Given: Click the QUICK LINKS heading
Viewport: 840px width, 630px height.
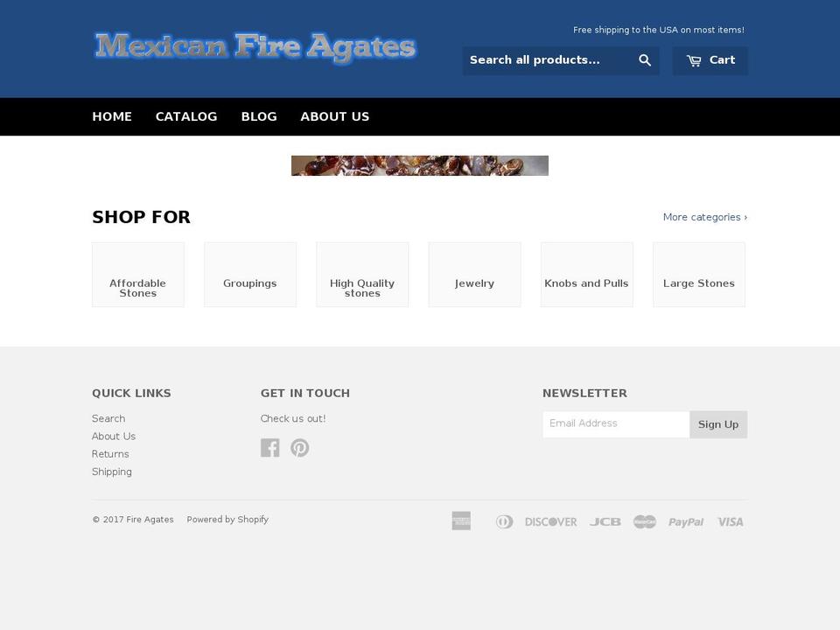Looking at the screenshot, I should pyautogui.click(x=131, y=393).
